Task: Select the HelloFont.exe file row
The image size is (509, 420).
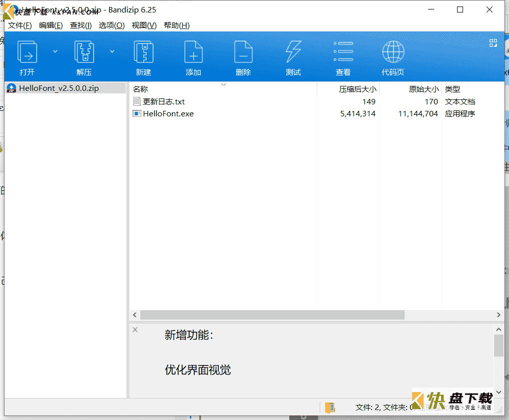Action: pyautogui.click(x=317, y=113)
